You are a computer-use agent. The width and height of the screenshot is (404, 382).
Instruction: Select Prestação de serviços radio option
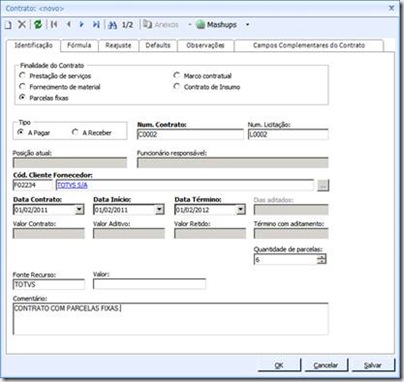click(x=22, y=76)
